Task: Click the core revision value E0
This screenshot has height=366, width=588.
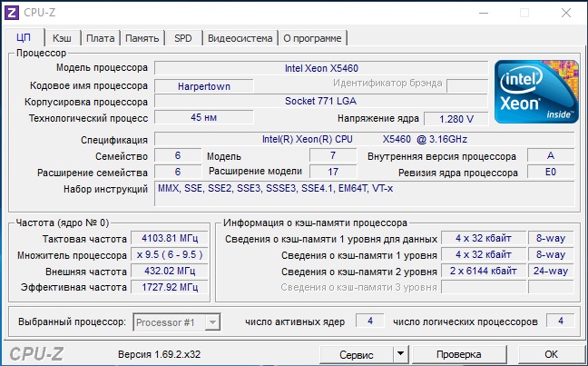Action: tap(551, 172)
